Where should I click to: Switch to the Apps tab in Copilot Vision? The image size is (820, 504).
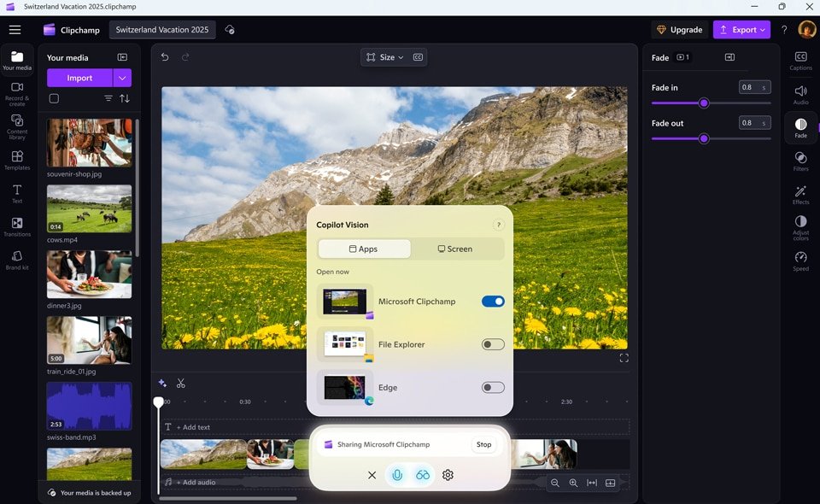[x=364, y=249]
